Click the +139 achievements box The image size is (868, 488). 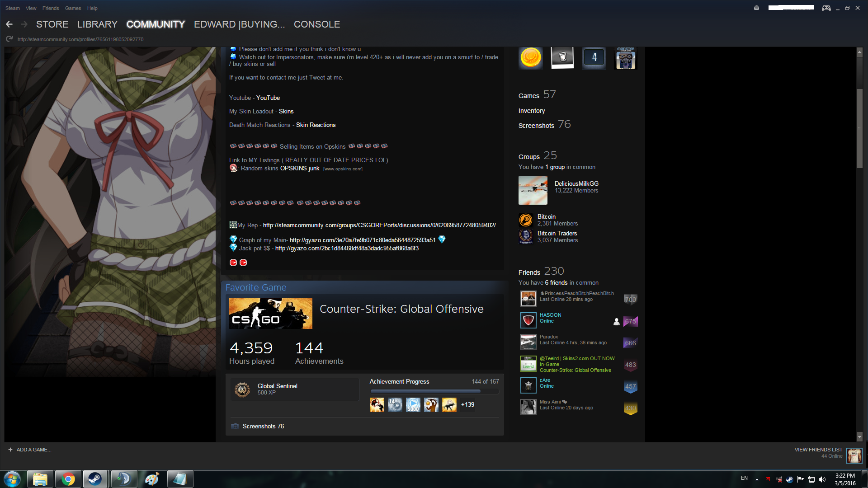pos(467,404)
